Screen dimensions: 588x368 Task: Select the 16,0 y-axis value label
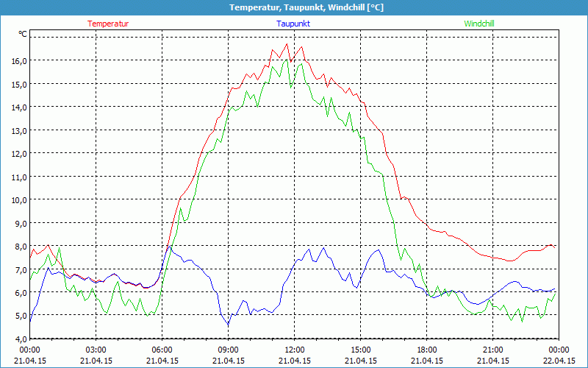(18, 60)
